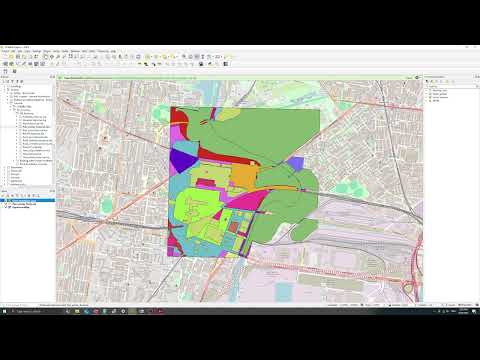Image resolution: width=480 pixels, height=360 pixels.
Task: Click the first icon in second toolbar row
Action: click(x=5, y=64)
